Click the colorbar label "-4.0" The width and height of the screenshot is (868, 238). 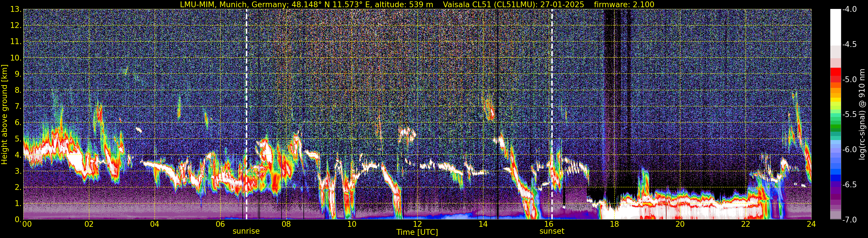click(850, 9)
